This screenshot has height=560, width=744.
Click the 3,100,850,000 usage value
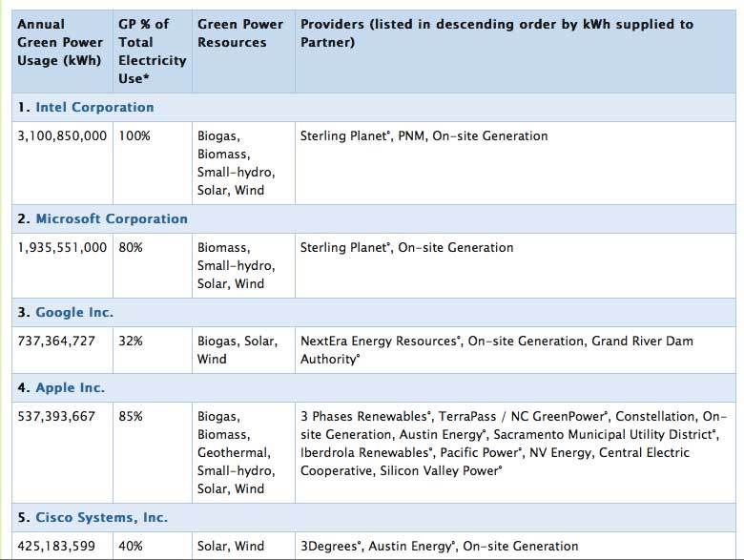pyautogui.click(x=62, y=136)
